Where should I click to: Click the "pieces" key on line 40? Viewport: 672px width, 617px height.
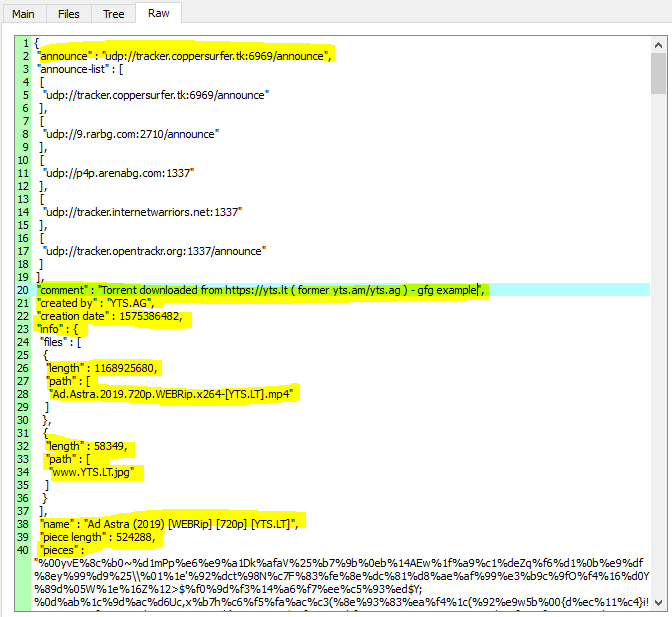58,550
